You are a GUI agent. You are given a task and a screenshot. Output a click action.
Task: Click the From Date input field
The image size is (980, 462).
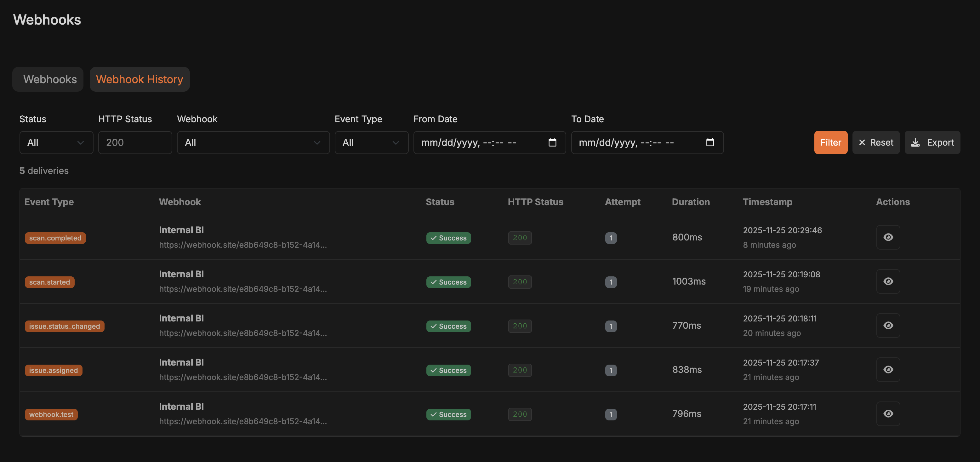(476, 142)
